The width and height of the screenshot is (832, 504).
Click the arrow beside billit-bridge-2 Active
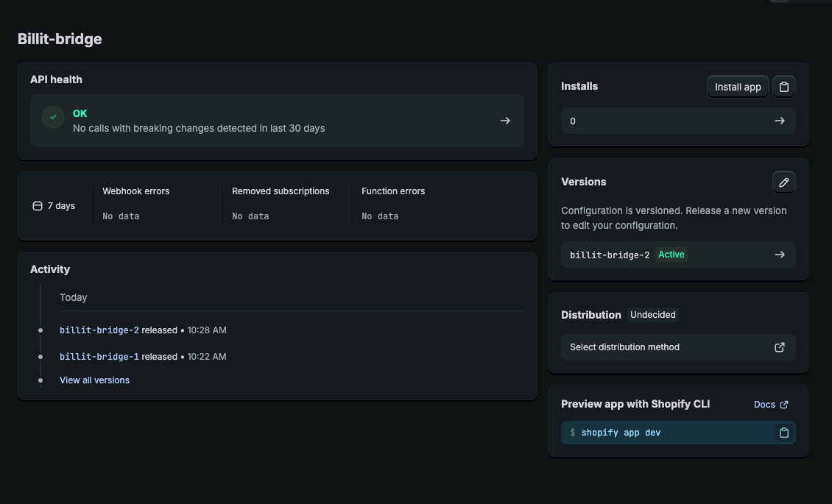pyautogui.click(x=780, y=255)
